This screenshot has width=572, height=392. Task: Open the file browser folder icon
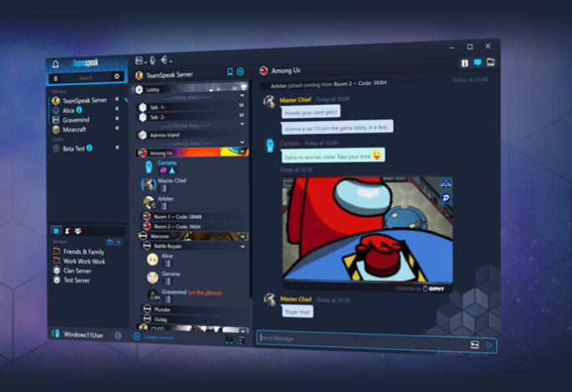(x=490, y=62)
